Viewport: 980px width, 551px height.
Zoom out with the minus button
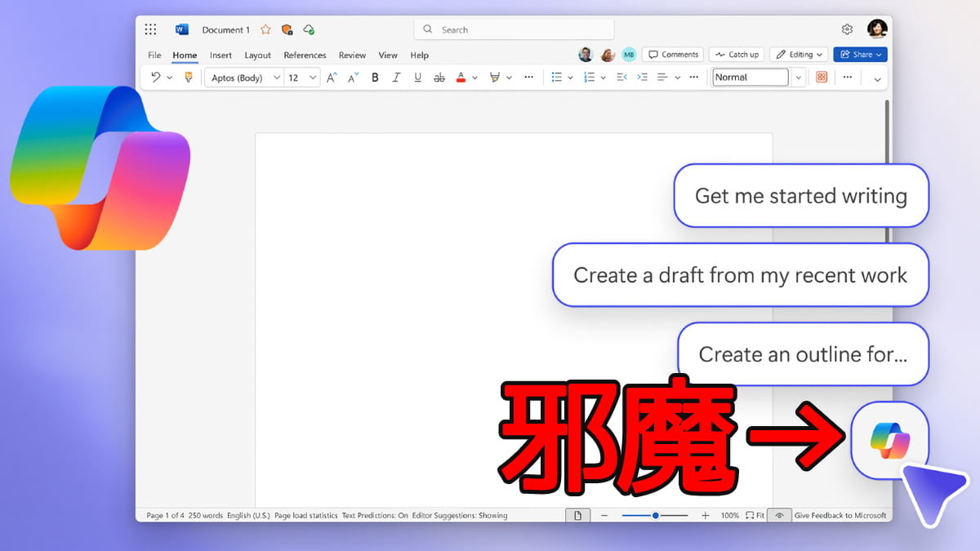604,516
